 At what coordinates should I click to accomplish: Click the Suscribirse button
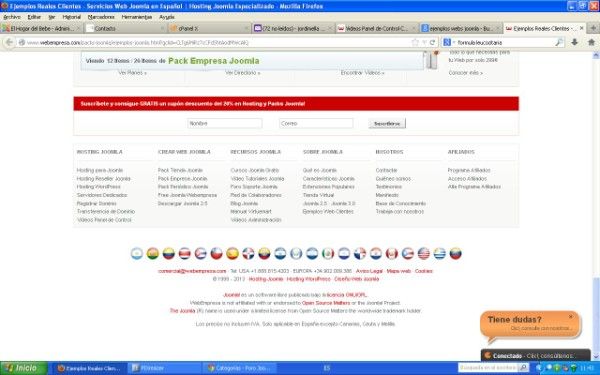pyautogui.click(x=387, y=124)
